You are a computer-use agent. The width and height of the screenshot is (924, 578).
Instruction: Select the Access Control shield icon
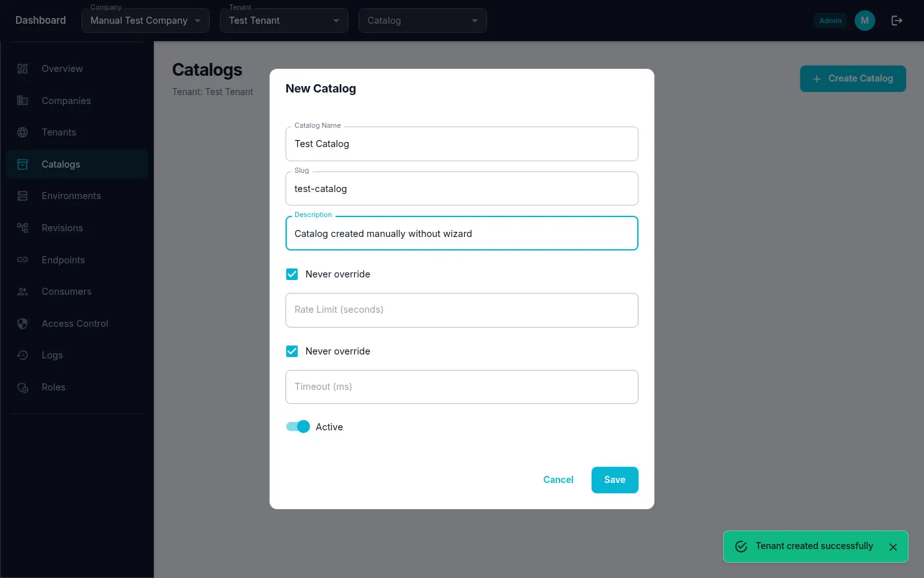click(22, 323)
